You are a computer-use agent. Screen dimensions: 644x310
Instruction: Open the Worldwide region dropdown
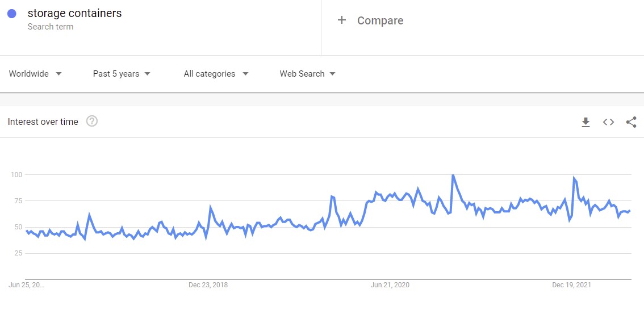click(x=35, y=74)
